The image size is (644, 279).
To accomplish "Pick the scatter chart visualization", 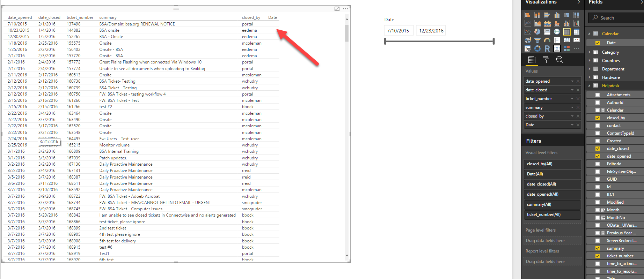I will [528, 32].
